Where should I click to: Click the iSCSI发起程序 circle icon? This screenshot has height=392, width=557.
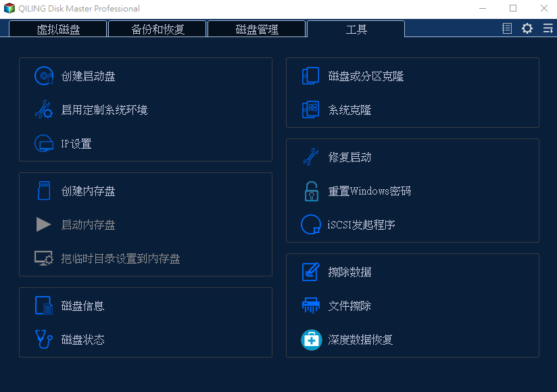(x=311, y=224)
